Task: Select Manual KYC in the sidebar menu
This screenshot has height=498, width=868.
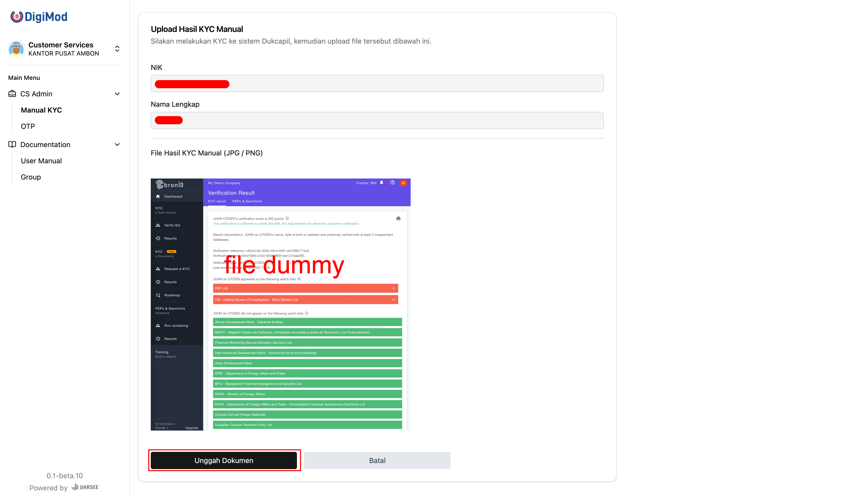Action: (x=41, y=110)
